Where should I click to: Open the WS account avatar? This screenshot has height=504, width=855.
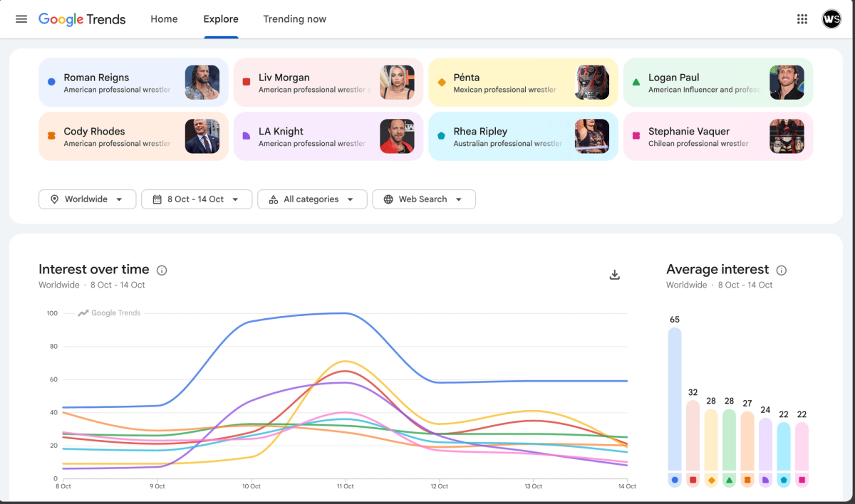[831, 19]
